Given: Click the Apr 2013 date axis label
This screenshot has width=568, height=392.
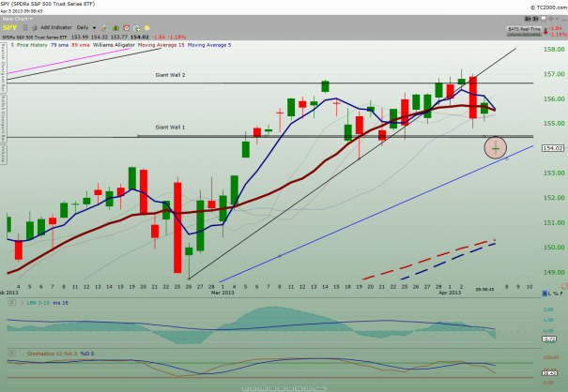Looking at the screenshot, I should pyautogui.click(x=450, y=293).
